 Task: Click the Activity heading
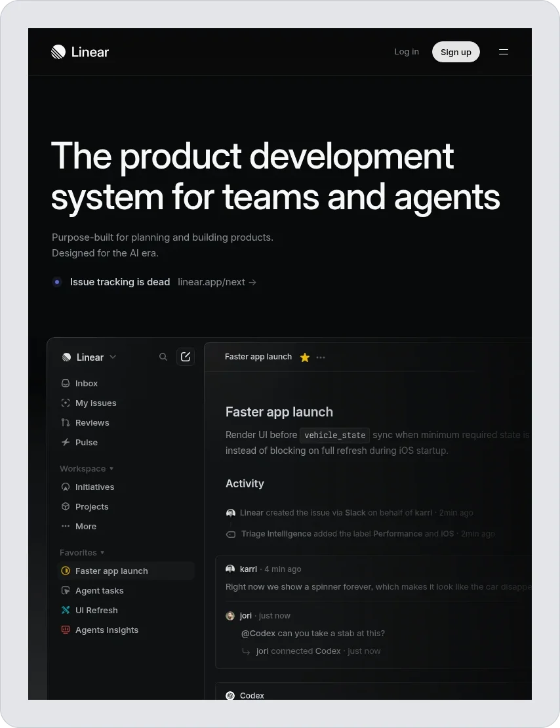coord(245,483)
